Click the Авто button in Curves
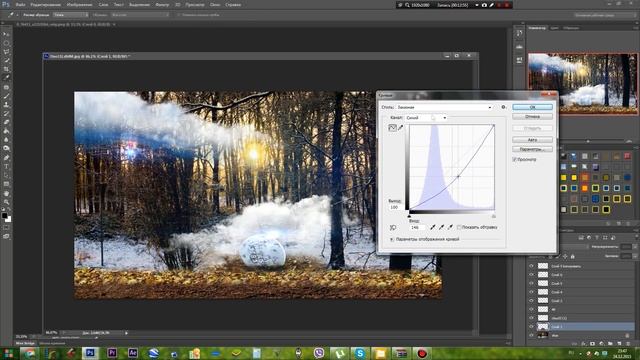This screenshot has height=360, width=640. click(x=532, y=140)
